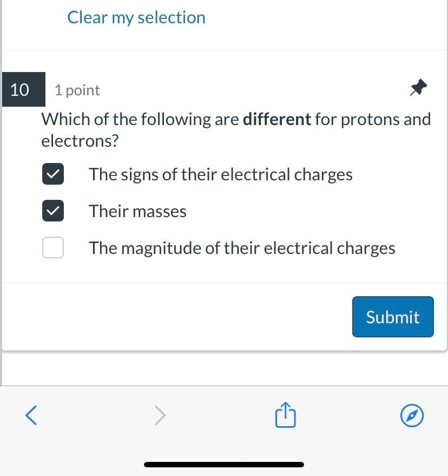
Task: Check 'The magnitude of their electrical charges'
Action: click(52, 247)
